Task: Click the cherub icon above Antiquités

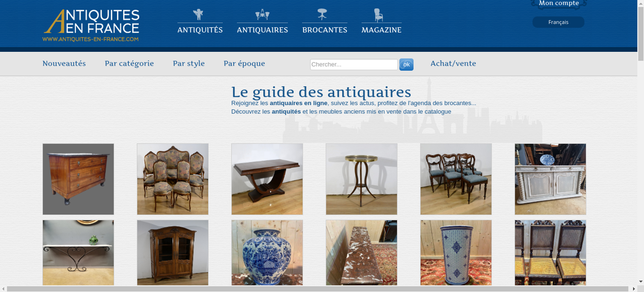Action: (x=198, y=14)
